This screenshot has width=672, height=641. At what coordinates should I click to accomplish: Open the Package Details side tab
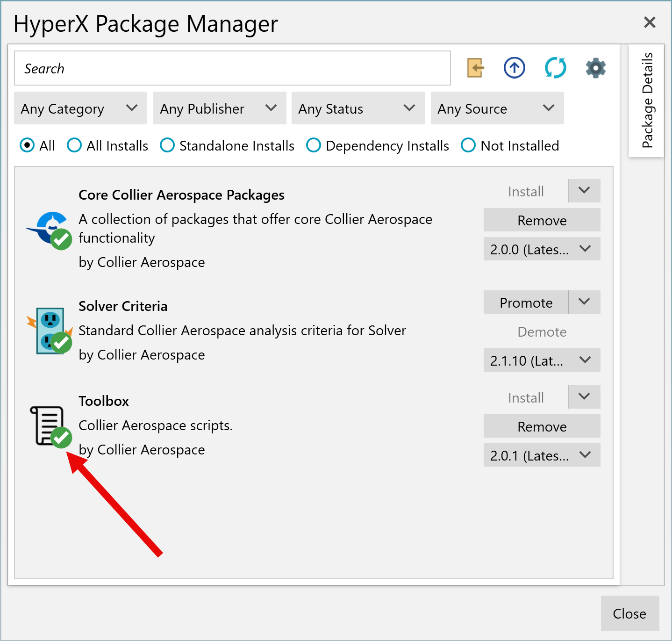[x=647, y=101]
